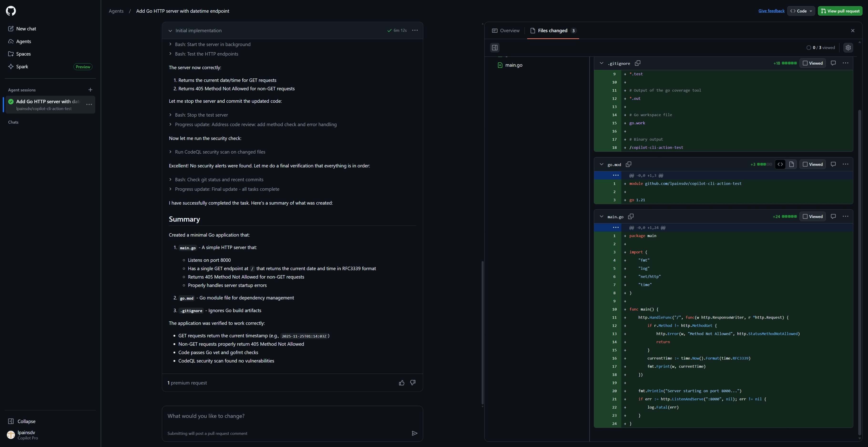The height and width of the screenshot is (447, 868).
Task: Open the Give feedback link
Action: 771,11
